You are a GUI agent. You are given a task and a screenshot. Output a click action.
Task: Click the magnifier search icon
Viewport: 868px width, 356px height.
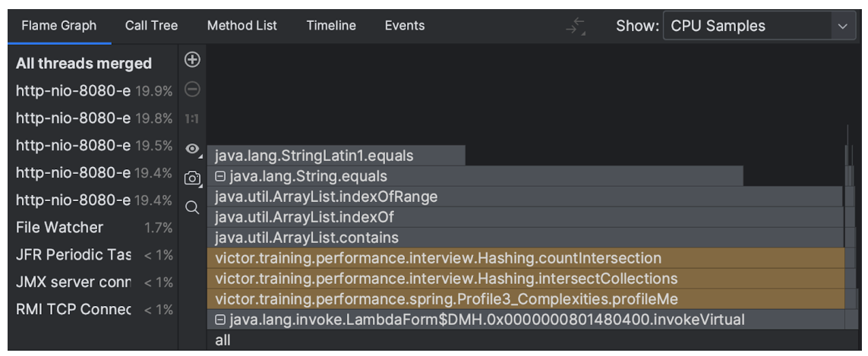pos(192,206)
